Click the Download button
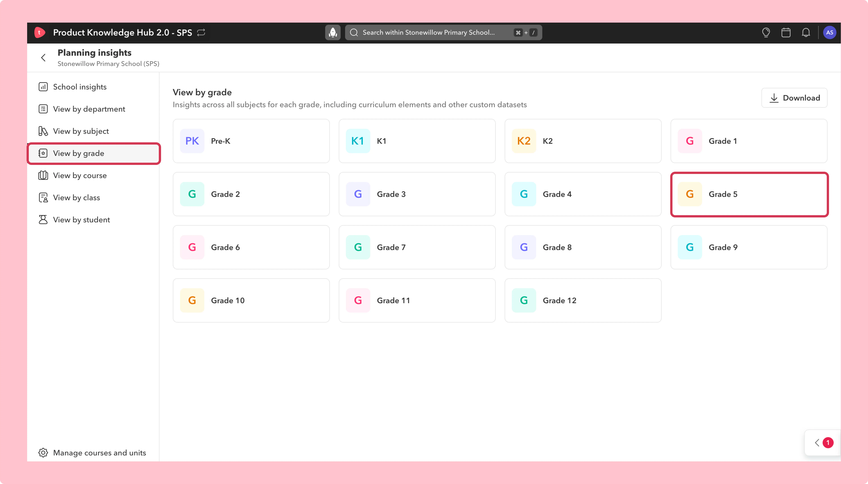Image resolution: width=868 pixels, height=484 pixels. pyautogui.click(x=794, y=98)
